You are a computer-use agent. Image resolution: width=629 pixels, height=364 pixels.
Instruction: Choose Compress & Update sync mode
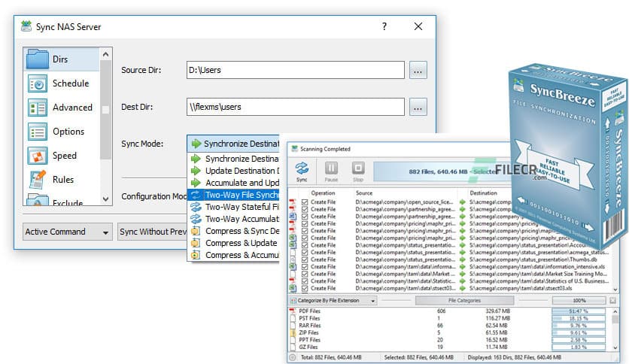pos(234,243)
